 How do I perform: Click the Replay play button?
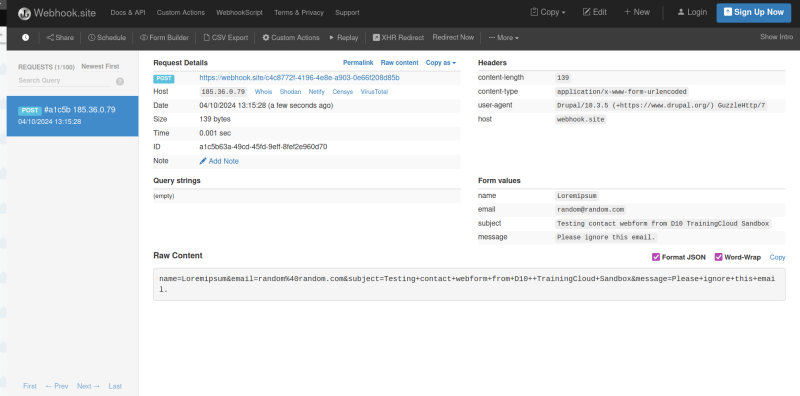coord(344,37)
